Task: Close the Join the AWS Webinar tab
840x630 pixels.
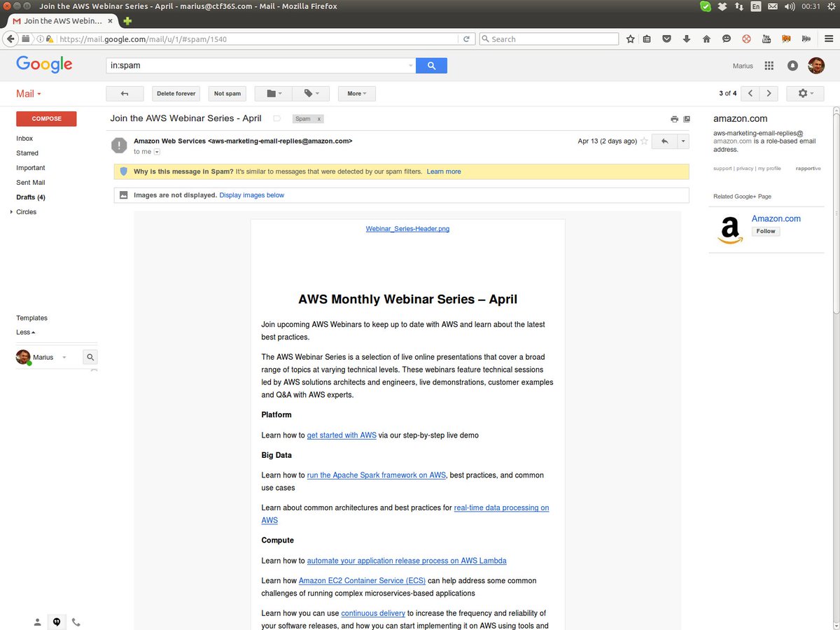Action: click(x=110, y=21)
